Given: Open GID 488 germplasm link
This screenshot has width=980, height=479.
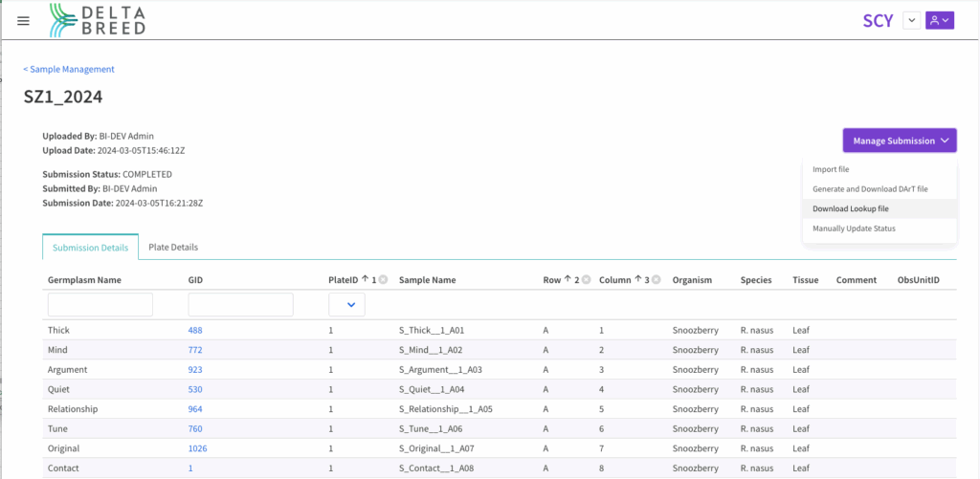Looking at the screenshot, I should click(x=195, y=330).
